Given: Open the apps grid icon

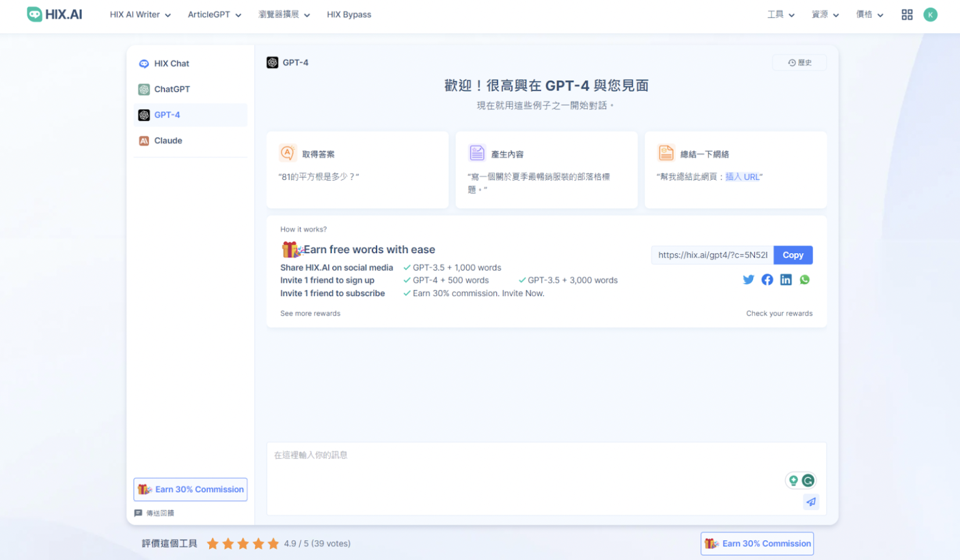Looking at the screenshot, I should coord(907,15).
